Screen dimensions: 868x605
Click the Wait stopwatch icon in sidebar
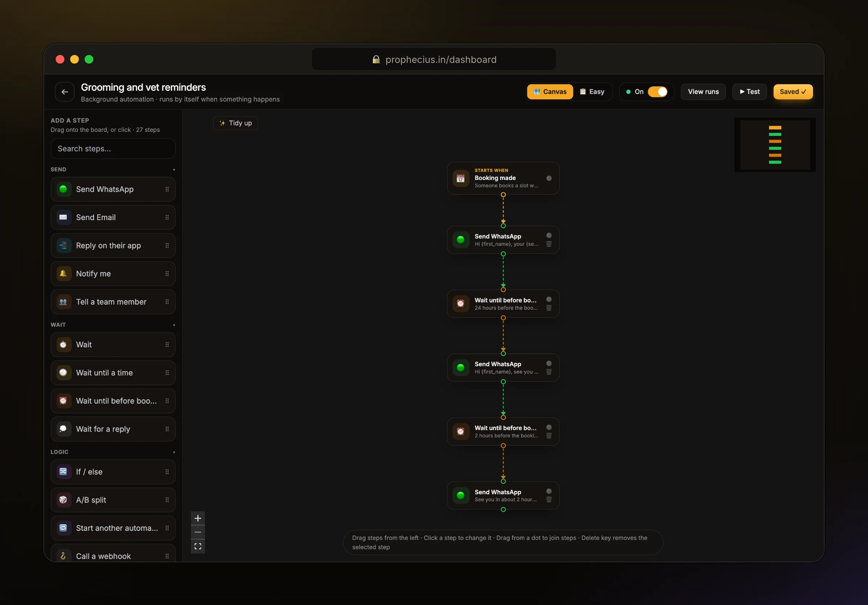pyautogui.click(x=64, y=345)
